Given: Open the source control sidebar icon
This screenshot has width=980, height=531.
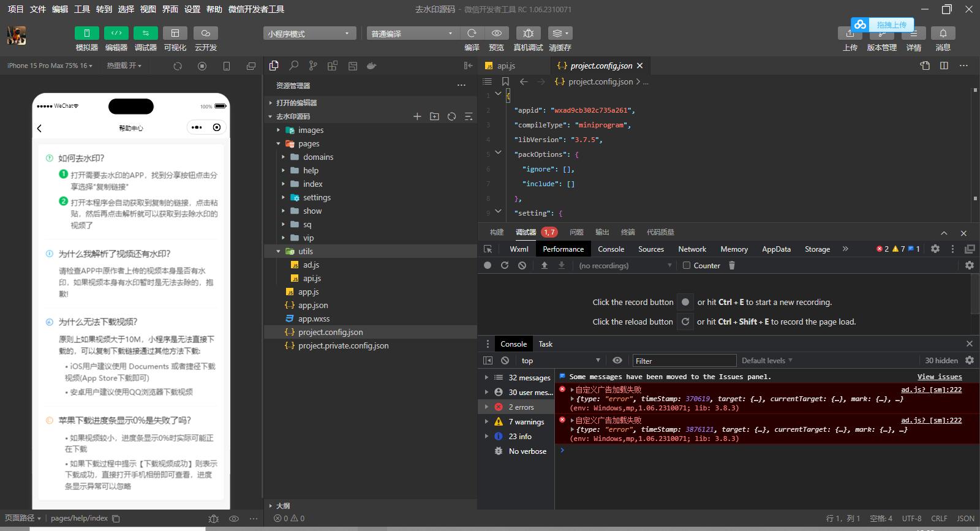Looking at the screenshot, I should [x=313, y=66].
